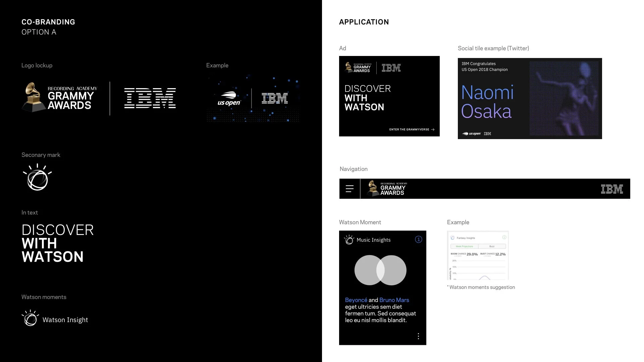Click the large IBM logo in logo lockup

[150, 98]
